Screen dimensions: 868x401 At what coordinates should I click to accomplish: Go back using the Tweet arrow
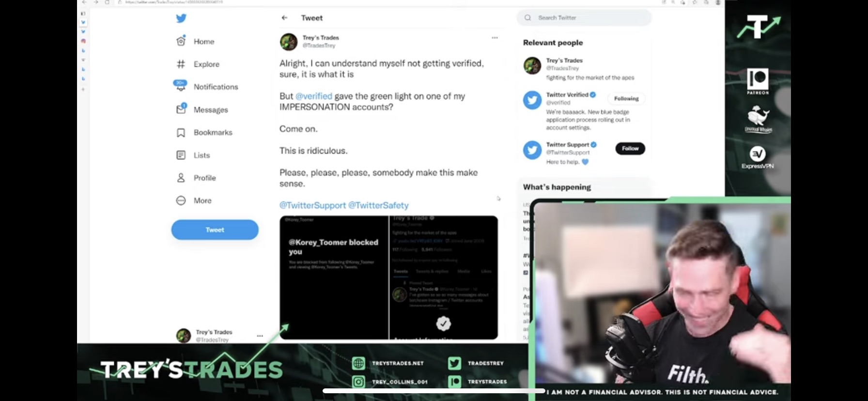[x=284, y=18]
